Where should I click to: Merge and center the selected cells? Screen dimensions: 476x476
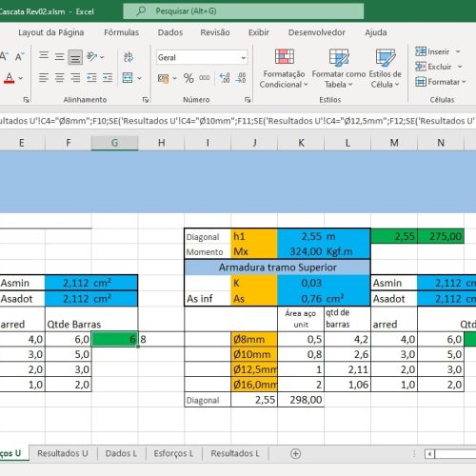(128, 78)
